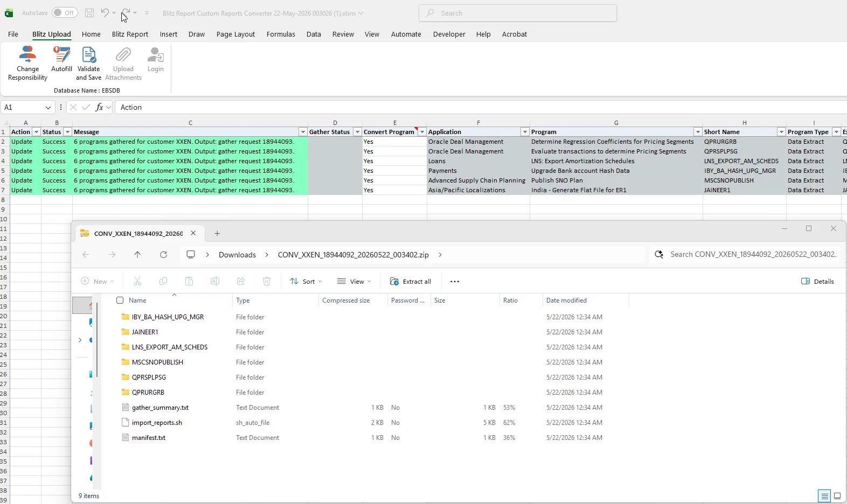Open the Action column filter dropdown

36,132
